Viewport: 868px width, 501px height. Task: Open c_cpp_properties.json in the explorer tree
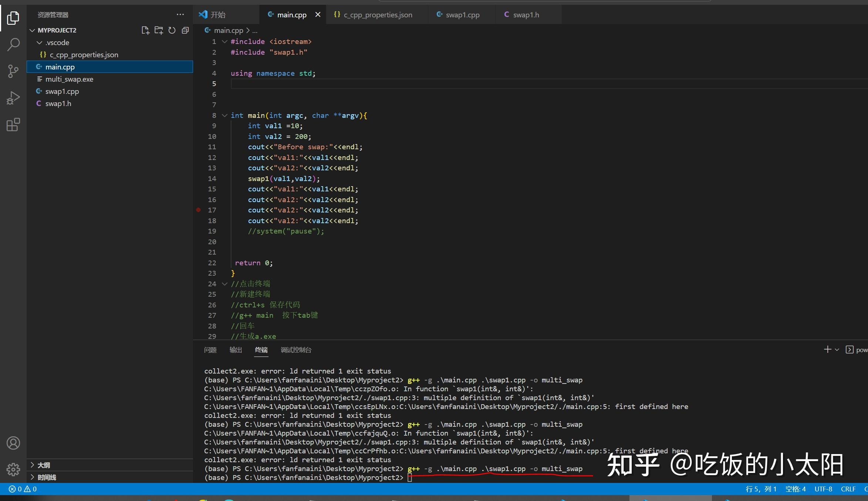pyautogui.click(x=110, y=55)
